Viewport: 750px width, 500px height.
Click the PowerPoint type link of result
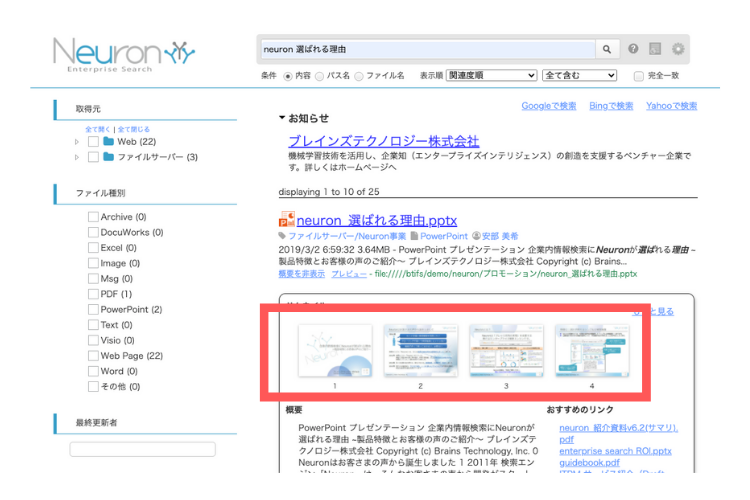[x=444, y=236]
